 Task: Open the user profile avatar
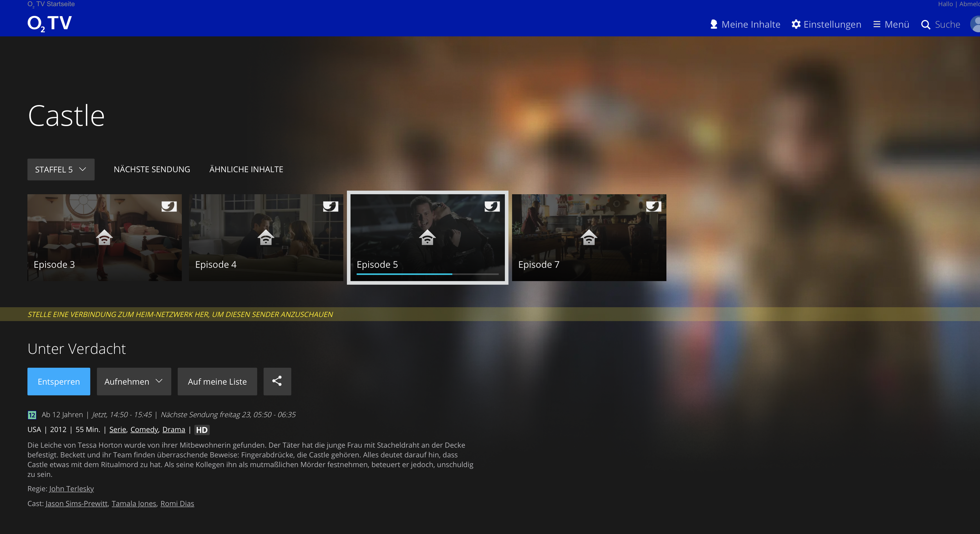[975, 24]
